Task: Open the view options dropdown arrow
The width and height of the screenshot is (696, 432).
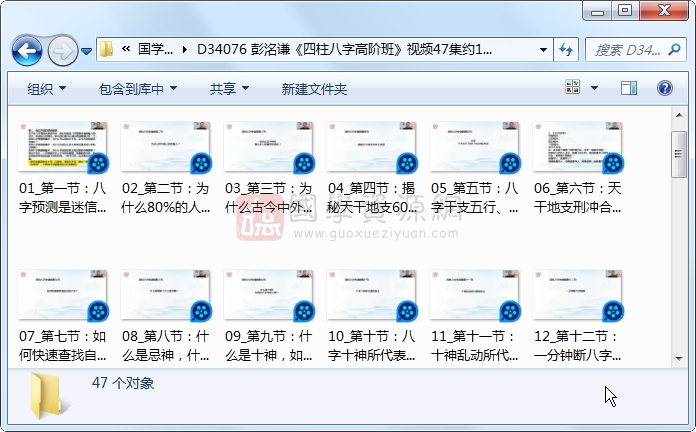Action: (594, 88)
